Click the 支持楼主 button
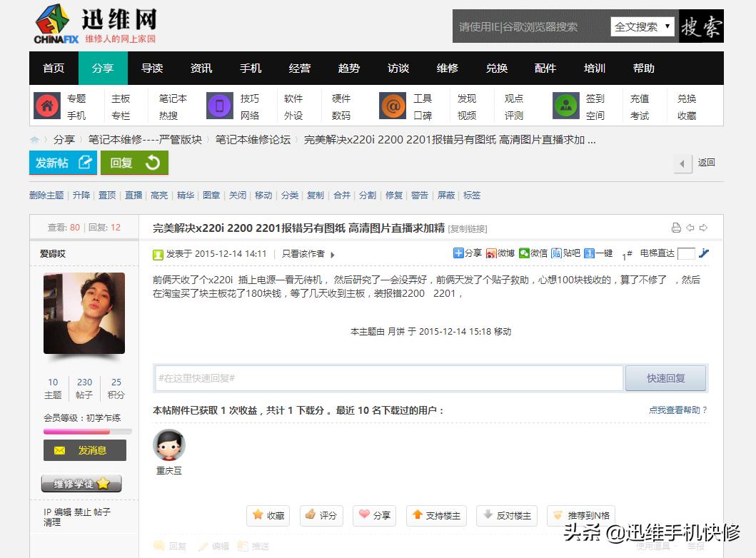This screenshot has height=558, width=756. (436, 516)
